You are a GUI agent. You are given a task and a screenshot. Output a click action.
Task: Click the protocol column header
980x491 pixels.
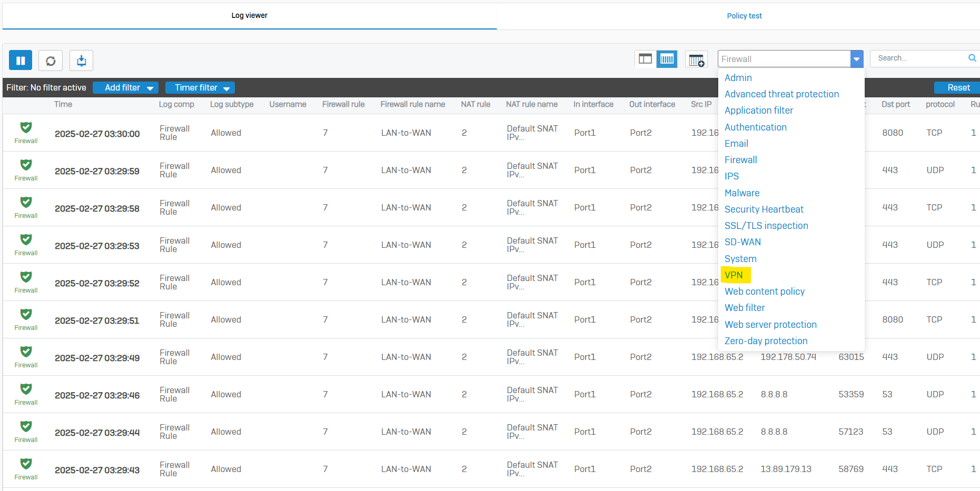click(x=940, y=104)
